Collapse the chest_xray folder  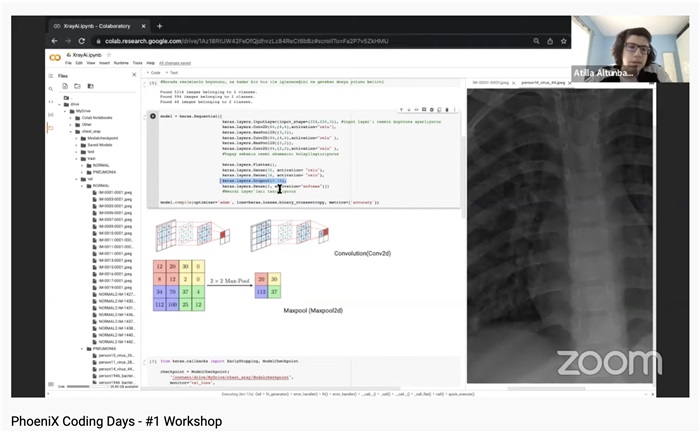[71, 132]
